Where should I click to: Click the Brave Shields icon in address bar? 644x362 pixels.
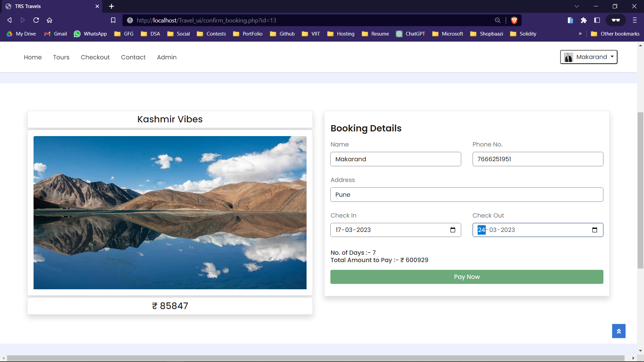coord(514,20)
